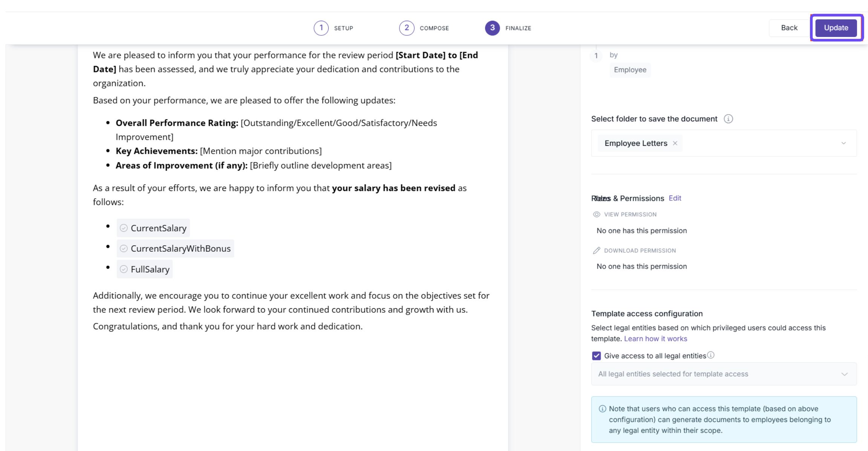The width and height of the screenshot is (868, 451).
Task: Click the Download Permission pencil icon
Action: pos(596,251)
